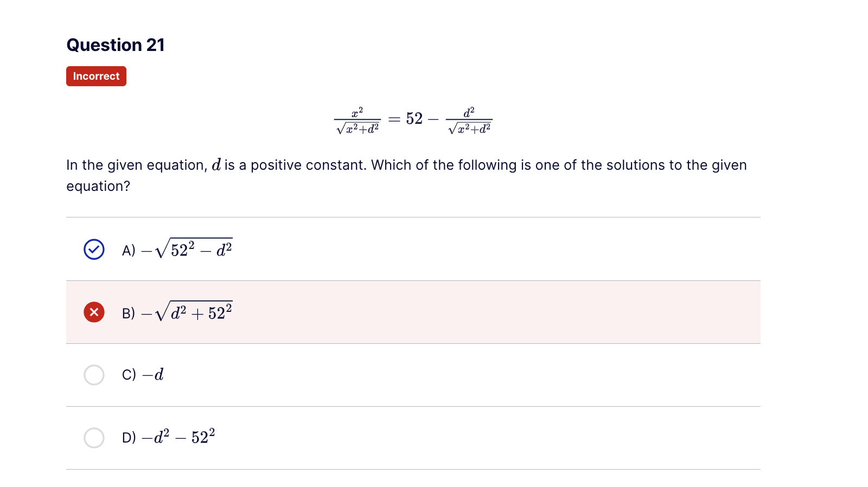Choose answer −√(d² + 52²)
868x487 pixels.
click(187, 312)
